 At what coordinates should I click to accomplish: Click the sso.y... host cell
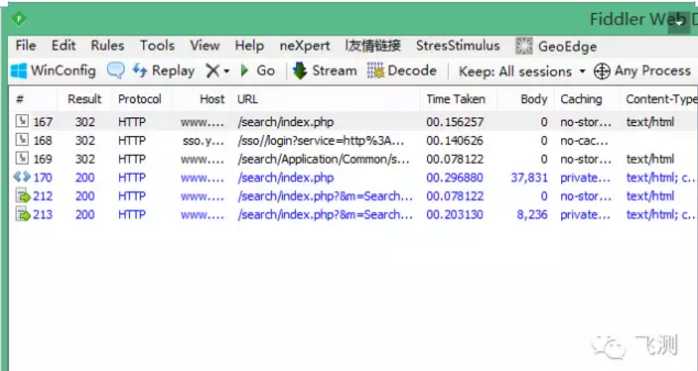203,141
